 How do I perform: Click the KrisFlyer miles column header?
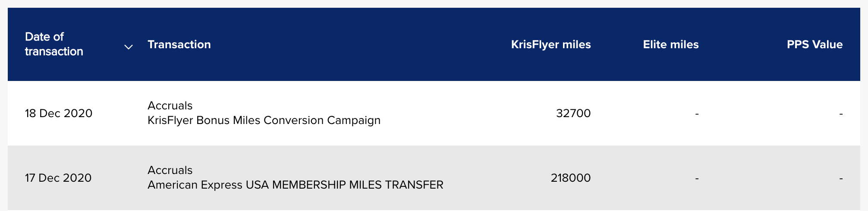(550, 44)
